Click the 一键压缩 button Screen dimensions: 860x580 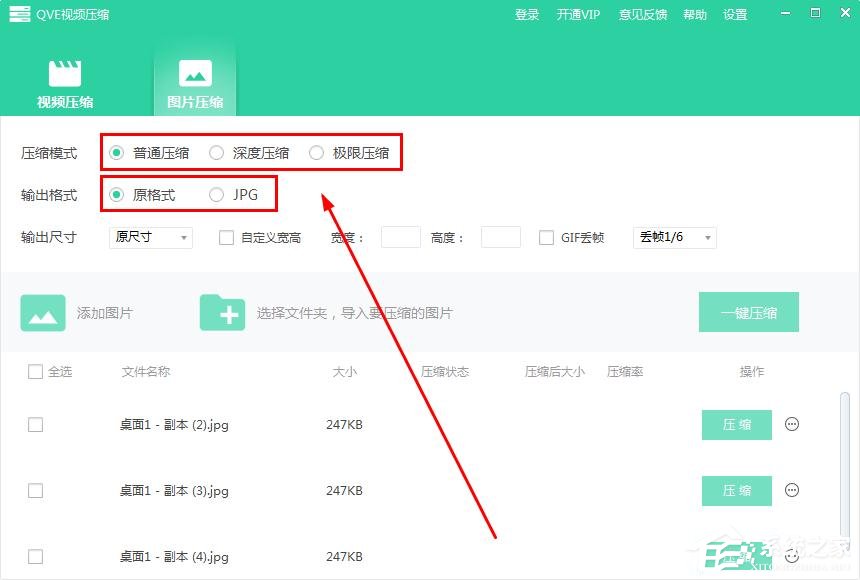tap(748, 312)
